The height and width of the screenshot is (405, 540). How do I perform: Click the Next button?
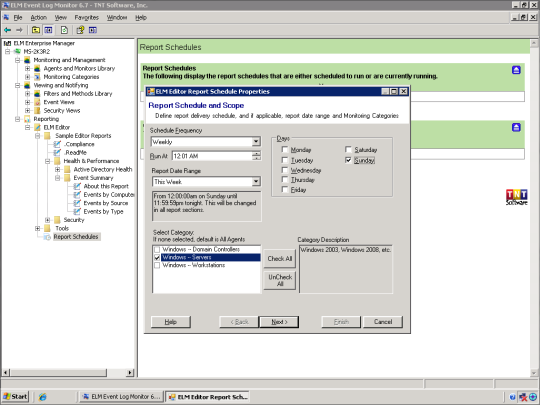tap(279, 322)
